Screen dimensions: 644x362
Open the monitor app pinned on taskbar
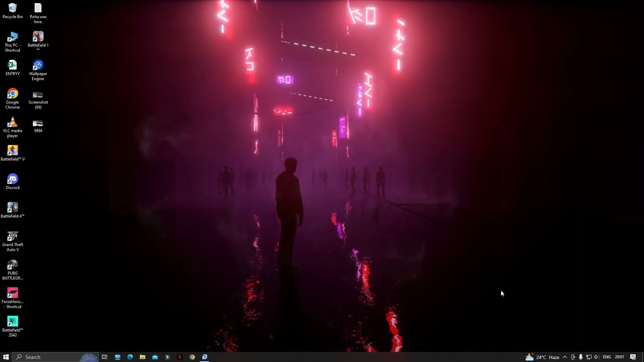[x=118, y=357]
